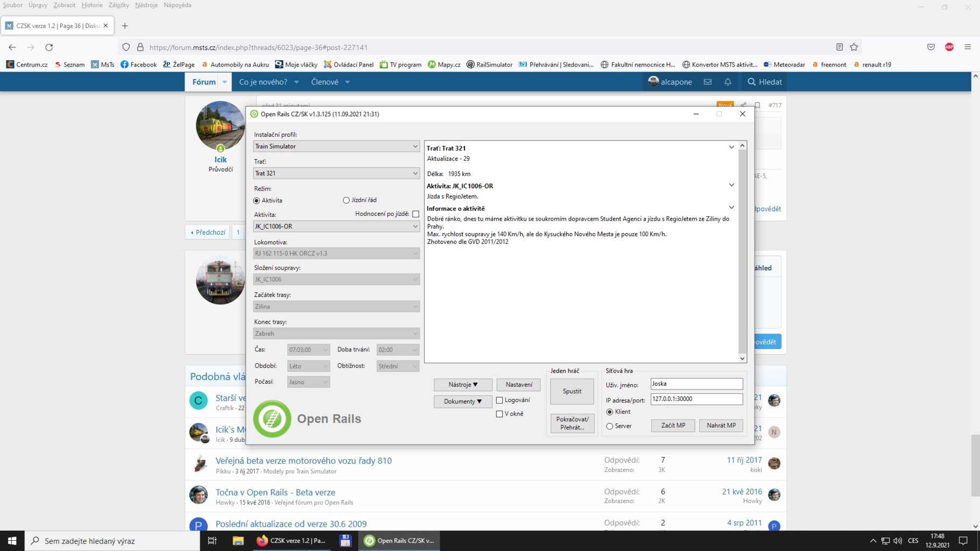Image resolution: width=980 pixels, height=551 pixels.
Task: Open thread Točna v Open Rails - Beta verze
Action: pyautogui.click(x=276, y=492)
